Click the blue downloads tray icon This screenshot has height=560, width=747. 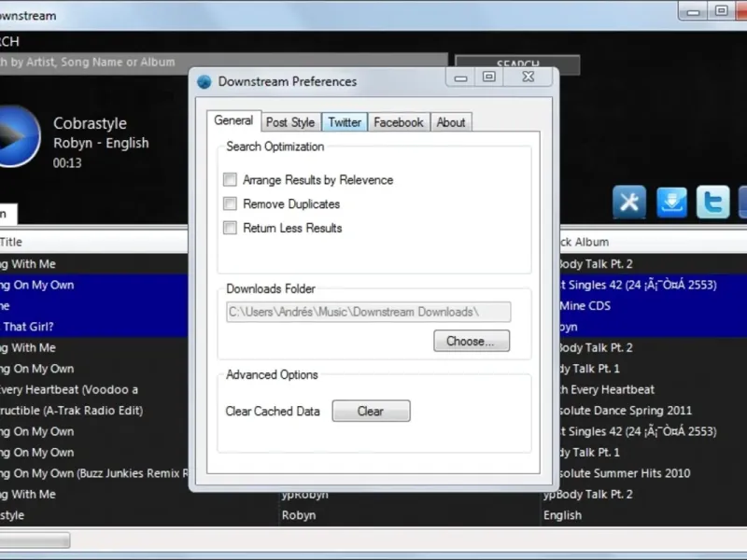(x=671, y=202)
